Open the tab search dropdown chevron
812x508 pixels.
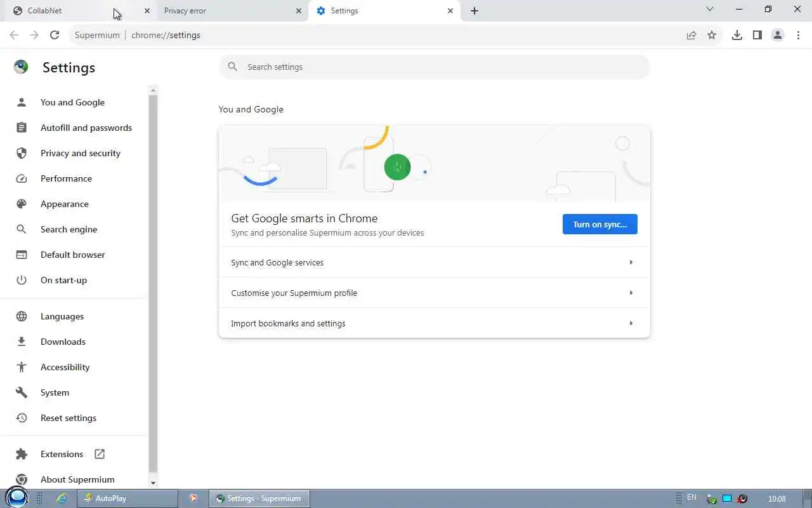[710, 10]
